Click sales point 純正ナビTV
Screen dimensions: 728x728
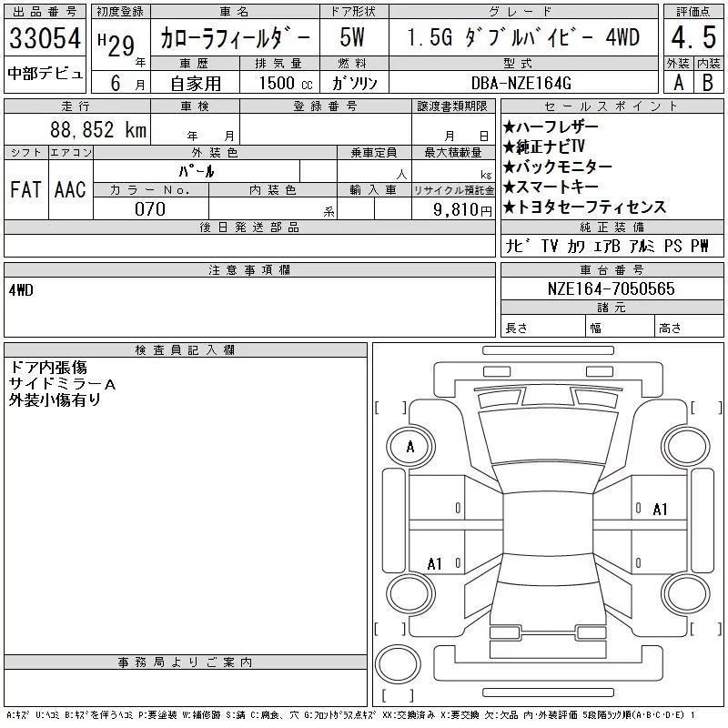click(x=543, y=147)
